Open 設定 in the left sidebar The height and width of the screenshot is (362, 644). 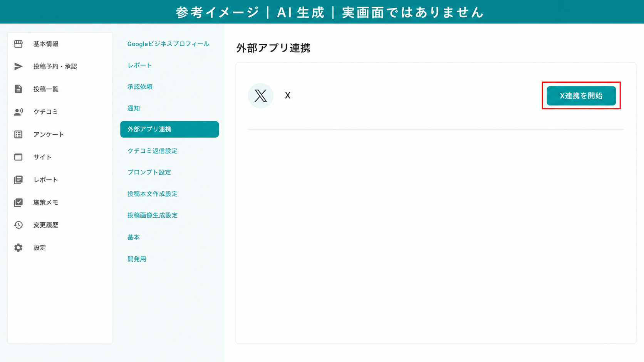[40, 248]
